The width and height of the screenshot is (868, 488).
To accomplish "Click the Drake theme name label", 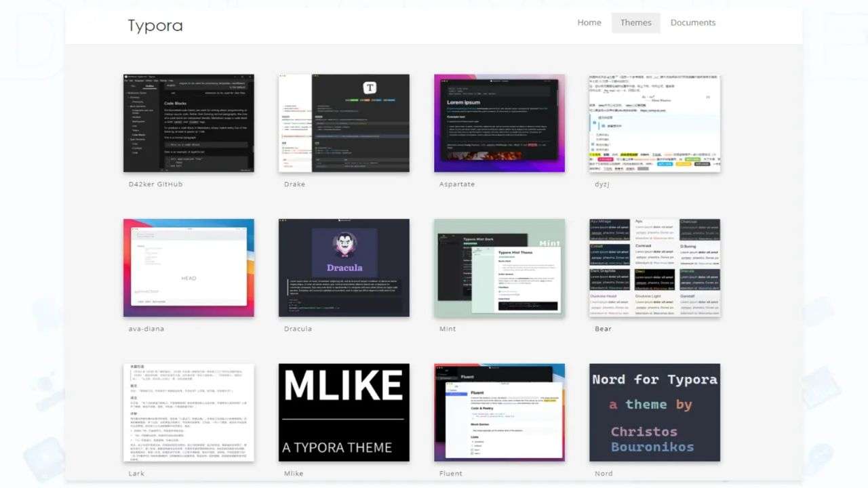I will (294, 184).
